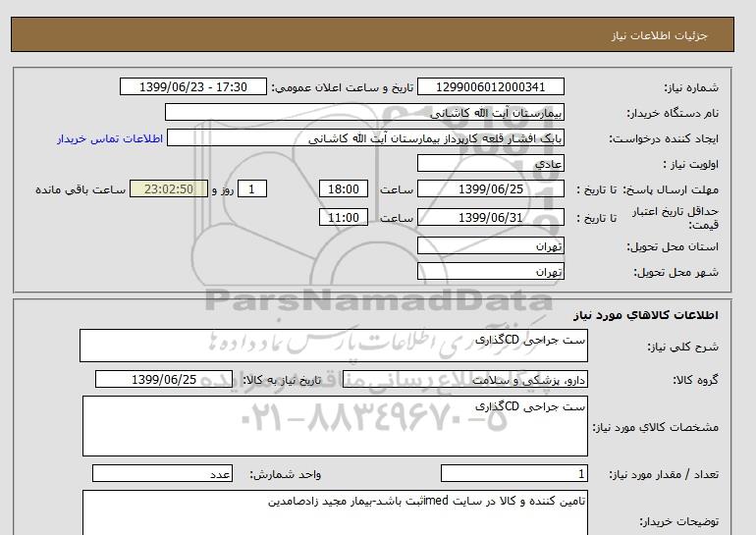Click the delivery city field تهران
756x535 pixels.
pos(490,271)
